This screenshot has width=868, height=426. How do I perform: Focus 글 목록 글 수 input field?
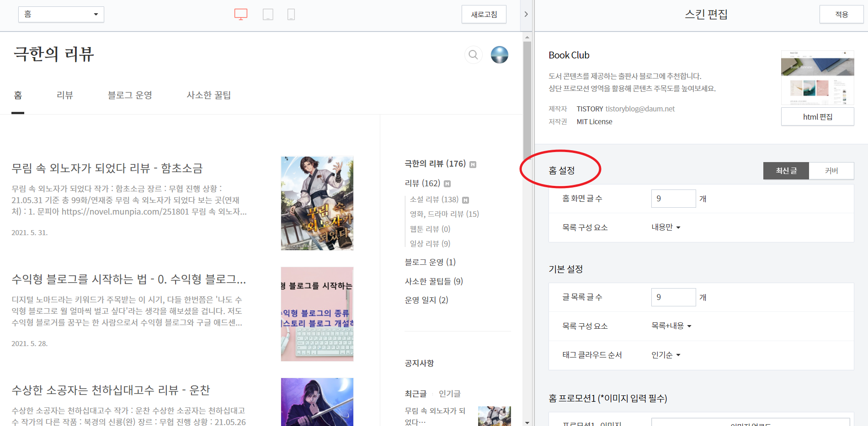click(x=674, y=297)
